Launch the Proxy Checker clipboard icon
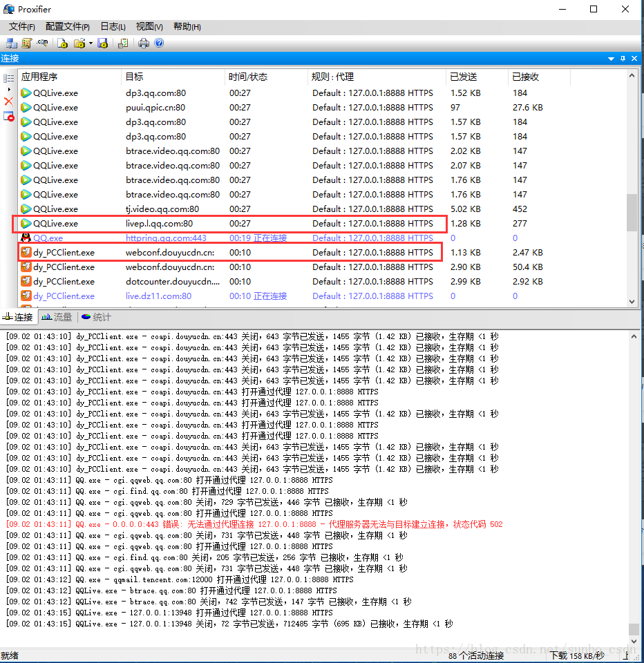Viewport: 644px width, 663px height. (x=123, y=43)
